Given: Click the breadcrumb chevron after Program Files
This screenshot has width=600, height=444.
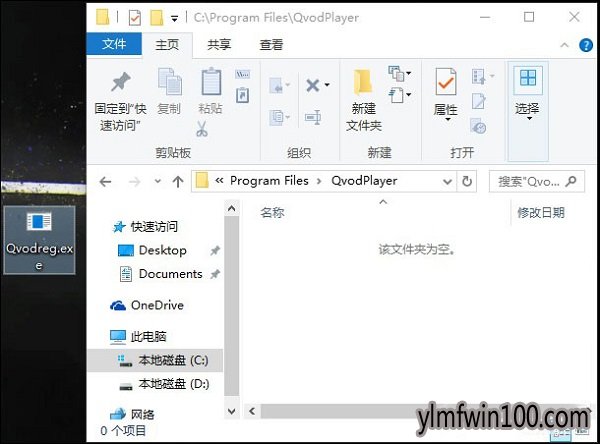Looking at the screenshot, I should 319,181.
